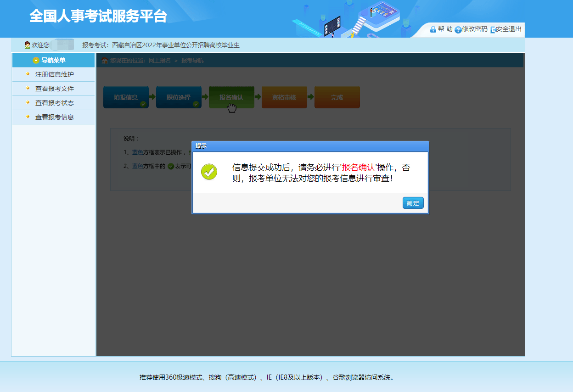This screenshot has height=392, width=573.
Task: Click the 提示 dialog title bar
Action: coord(310,146)
